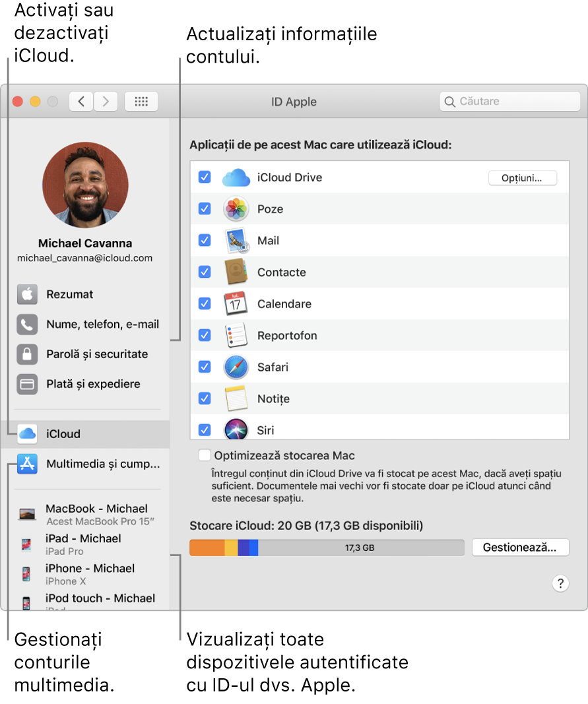This screenshot has height=704, width=588.
Task: Click the Reportofon reminders list icon
Action: click(236, 335)
